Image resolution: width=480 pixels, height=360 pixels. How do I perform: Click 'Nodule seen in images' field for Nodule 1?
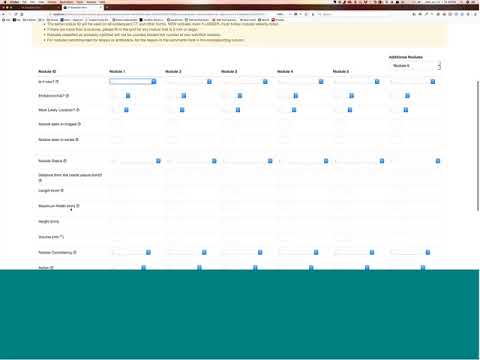[x=117, y=124]
